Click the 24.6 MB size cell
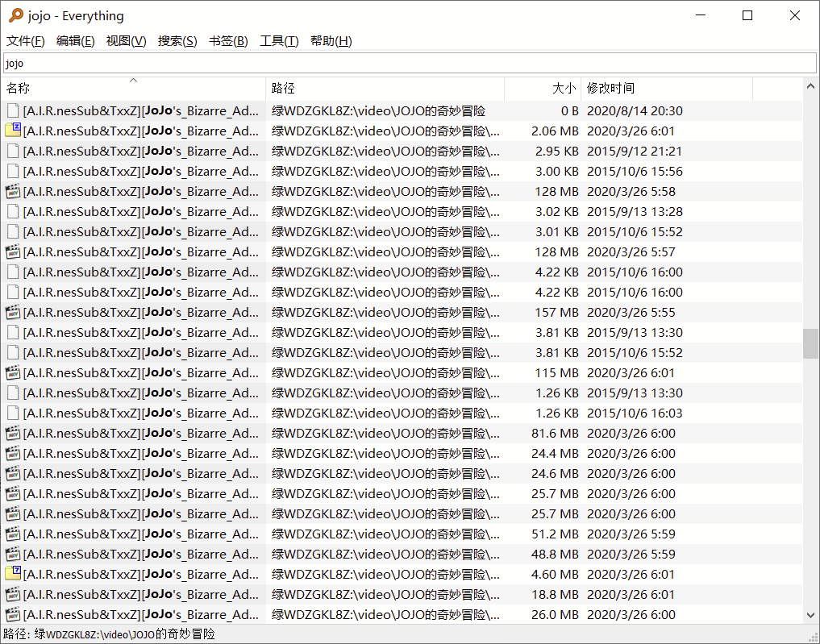The width and height of the screenshot is (820, 644). coord(555,474)
